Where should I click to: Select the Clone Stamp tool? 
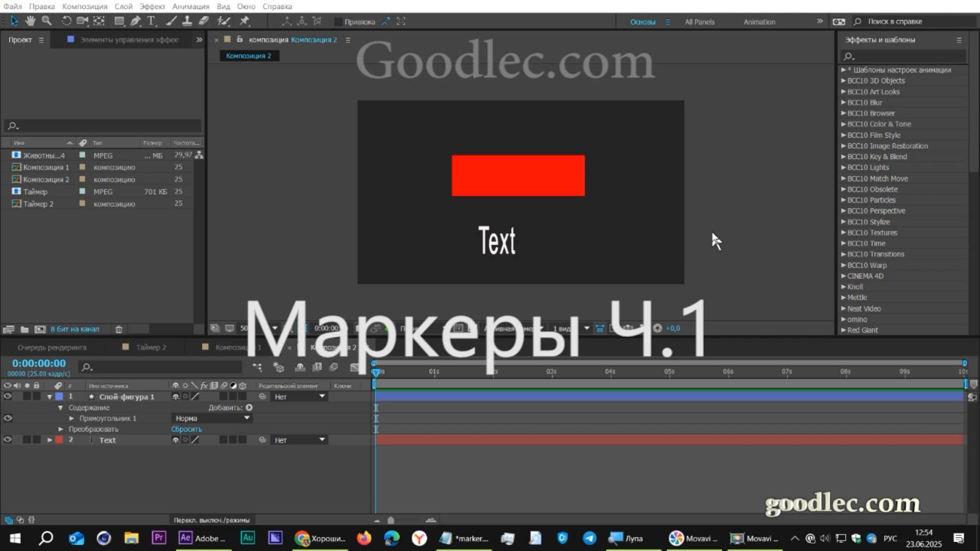pyautogui.click(x=187, y=20)
